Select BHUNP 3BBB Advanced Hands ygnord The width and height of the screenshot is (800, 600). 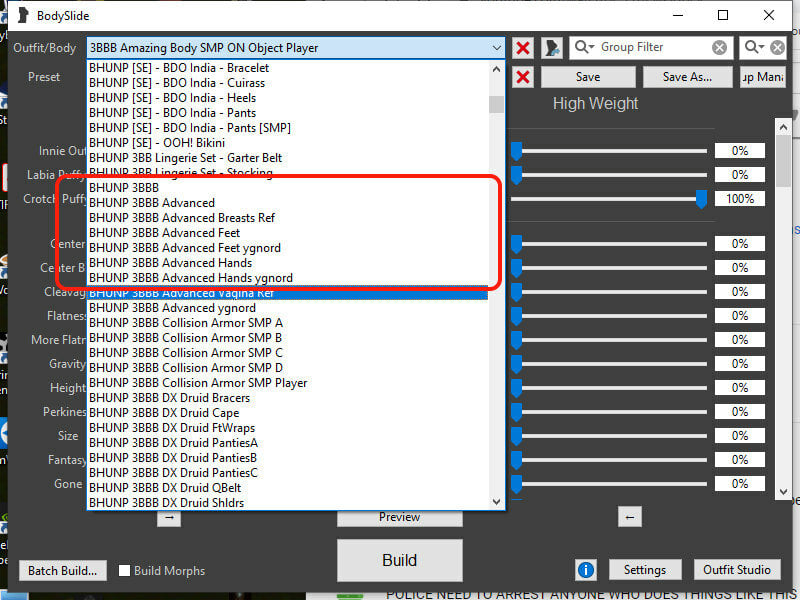(287, 278)
